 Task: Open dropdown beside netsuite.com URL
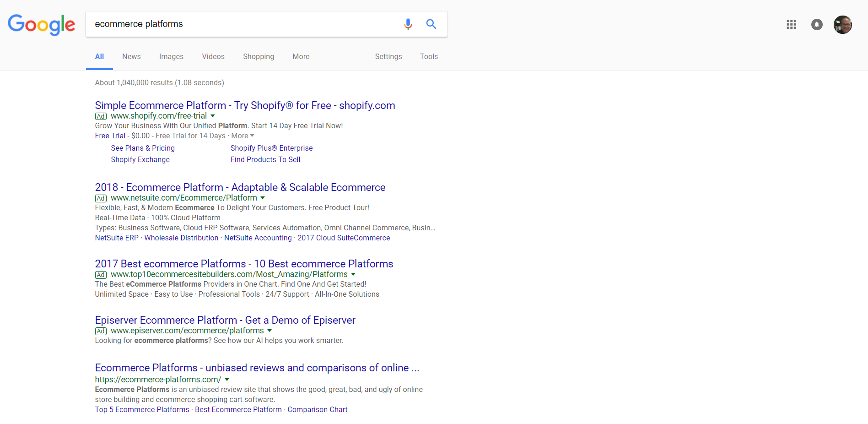263,198
